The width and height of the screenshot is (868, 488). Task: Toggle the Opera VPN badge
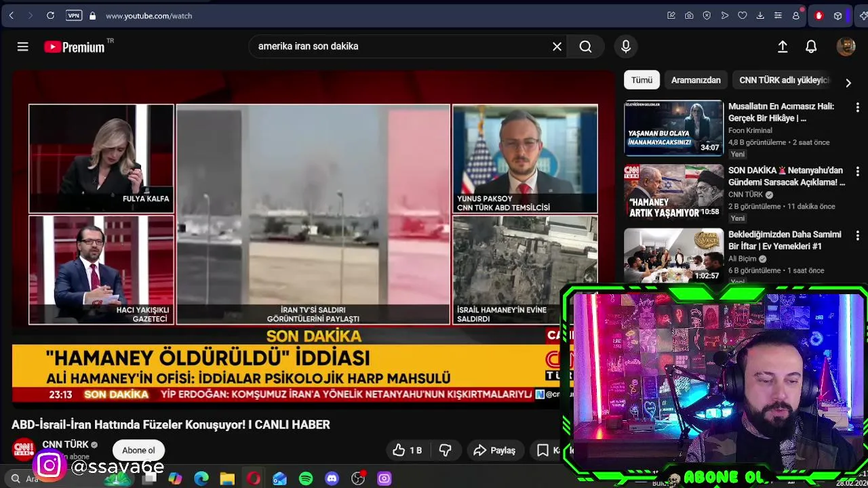pyautogui.click(x=74, y=16)
